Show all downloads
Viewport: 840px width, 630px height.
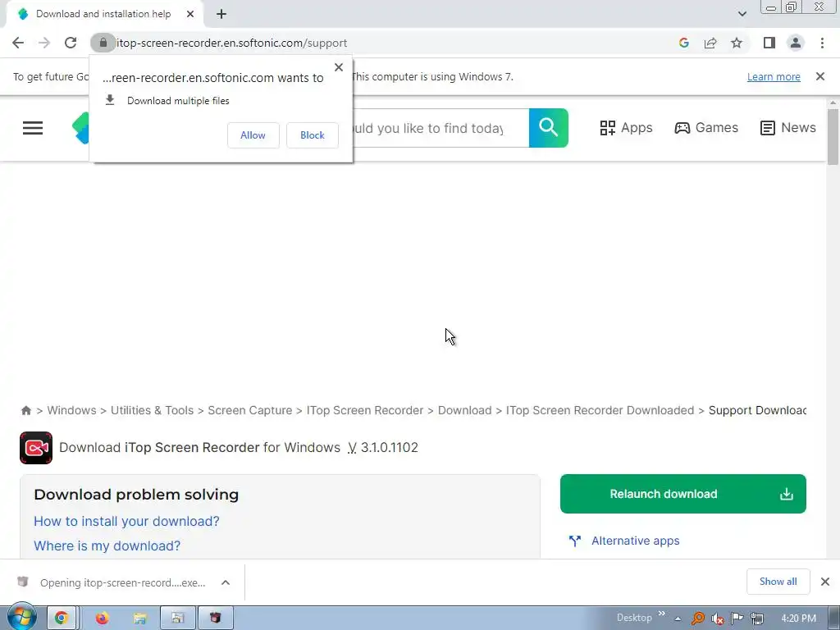pos(778,582)
